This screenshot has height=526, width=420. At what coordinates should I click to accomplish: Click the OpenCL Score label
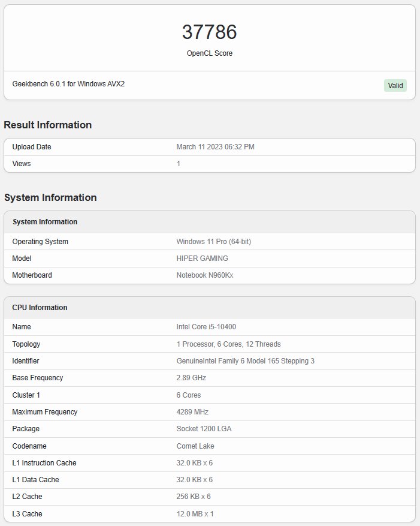click(210, 53)
